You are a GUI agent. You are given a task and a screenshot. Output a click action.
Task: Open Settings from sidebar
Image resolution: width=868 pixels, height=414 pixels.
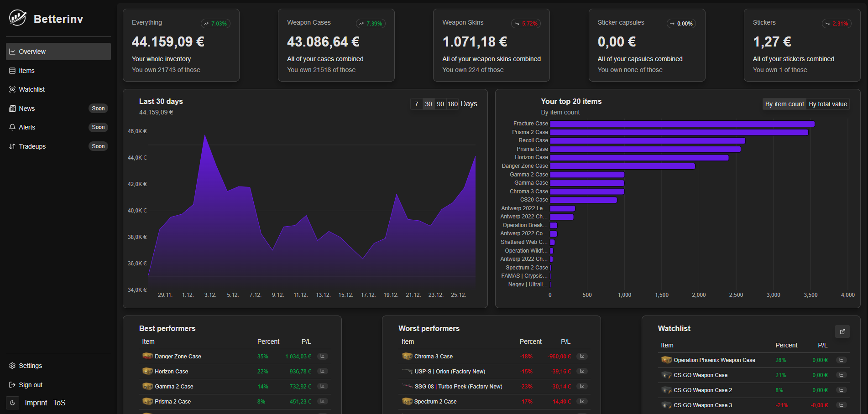coord(30,366)
